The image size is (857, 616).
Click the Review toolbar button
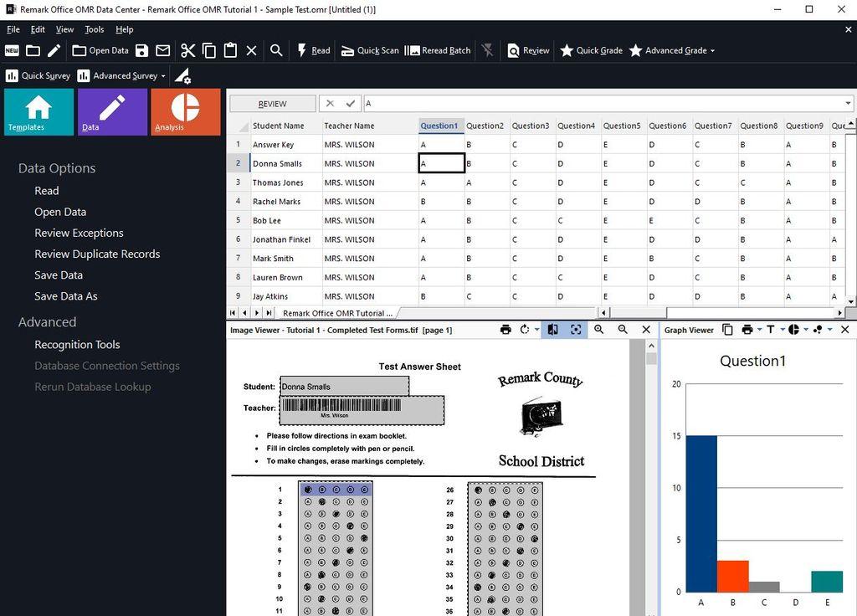(528, 51)
